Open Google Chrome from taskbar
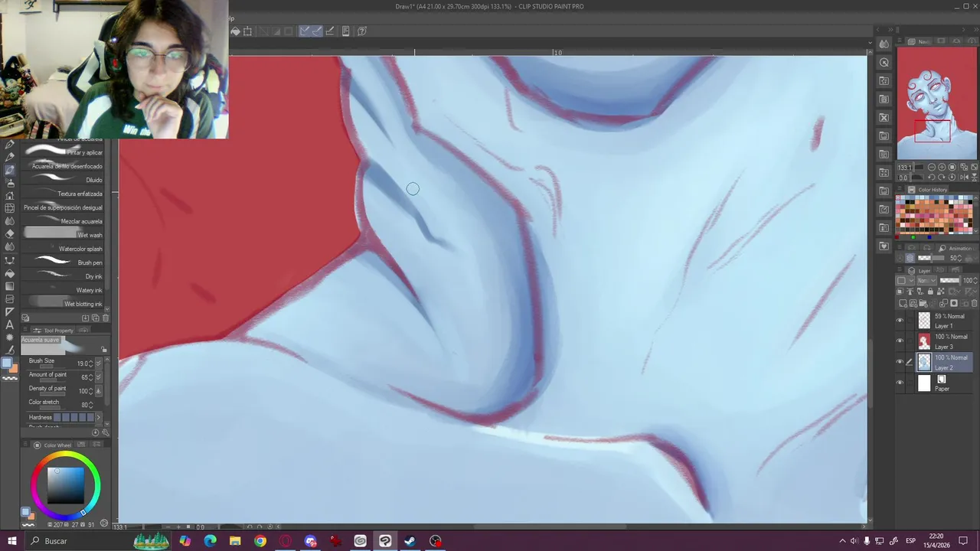The width and height of the screenshot is (980, 551). coord(260,541)
